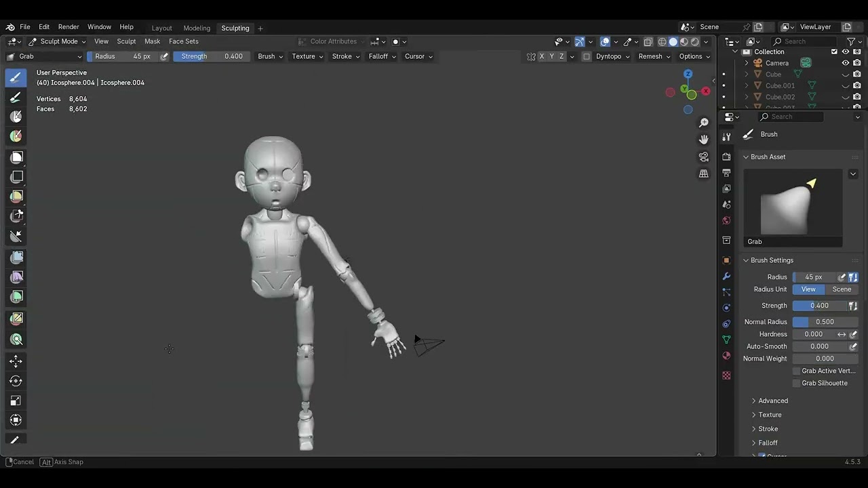The image size is (868, 488).
Task: Enable Grab Active Vertex checkbox
Action: coord(797,371)
